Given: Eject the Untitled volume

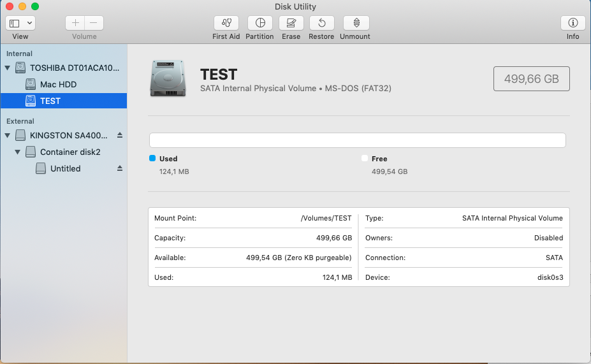Looking at the screenshot, I should 120,168.
